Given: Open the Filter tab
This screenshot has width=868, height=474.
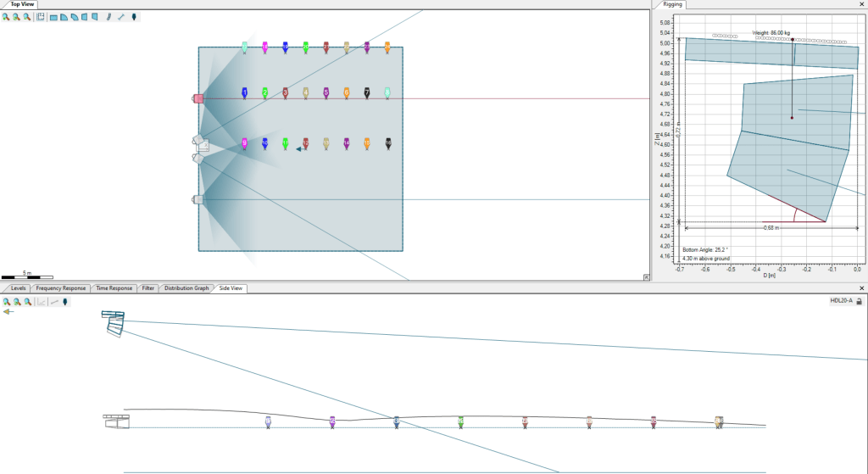Looking at the screenshot, I should click(x=148, y=288).
